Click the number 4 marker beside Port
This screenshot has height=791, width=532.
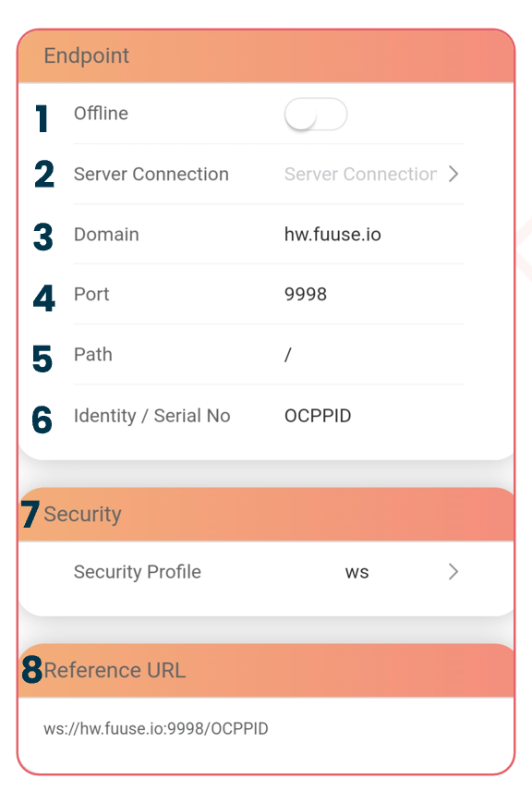tap(43, 298)
